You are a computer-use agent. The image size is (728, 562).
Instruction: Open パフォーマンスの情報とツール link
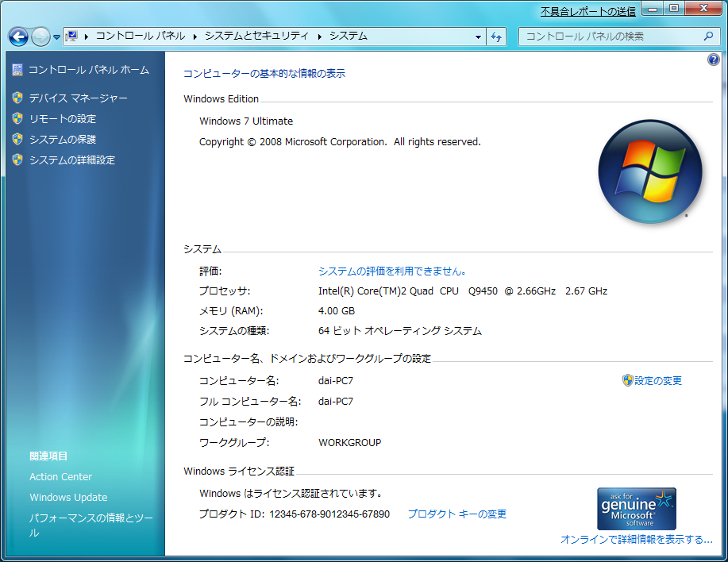coord(91,525)
